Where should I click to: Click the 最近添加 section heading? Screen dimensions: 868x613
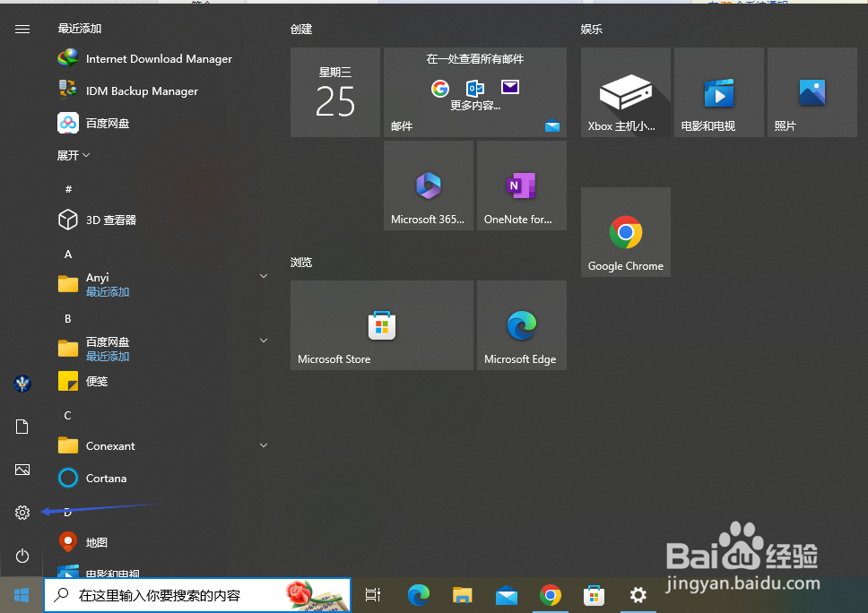point(80,28)
